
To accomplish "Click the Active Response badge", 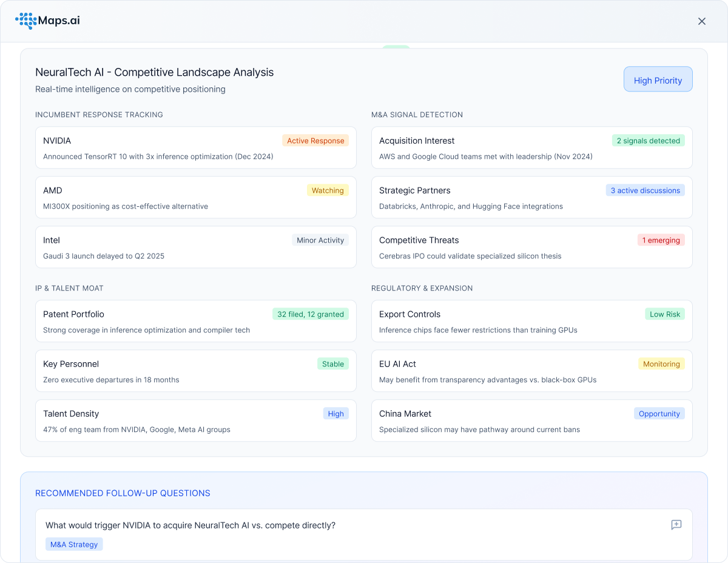I will pos(315,141).
